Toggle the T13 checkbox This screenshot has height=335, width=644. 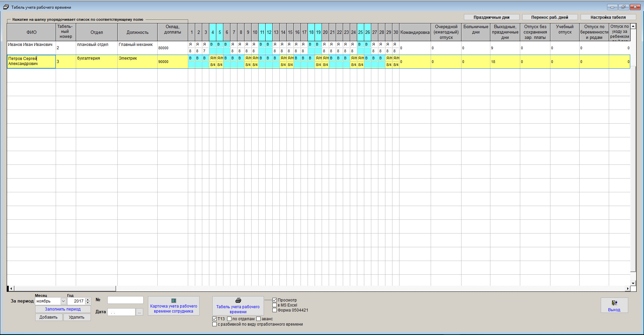click(x=215, y=319)
